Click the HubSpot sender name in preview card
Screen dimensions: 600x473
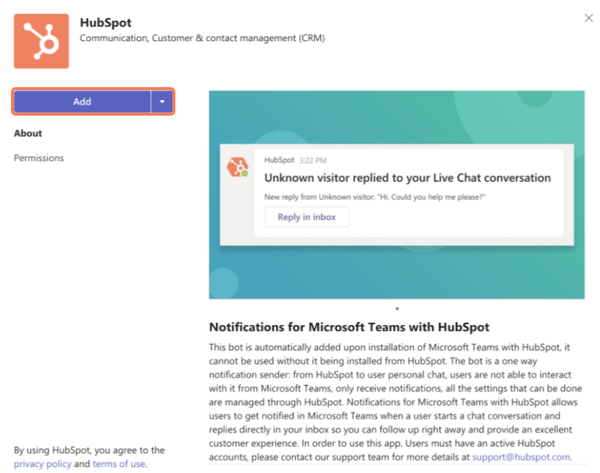[280, 160]
